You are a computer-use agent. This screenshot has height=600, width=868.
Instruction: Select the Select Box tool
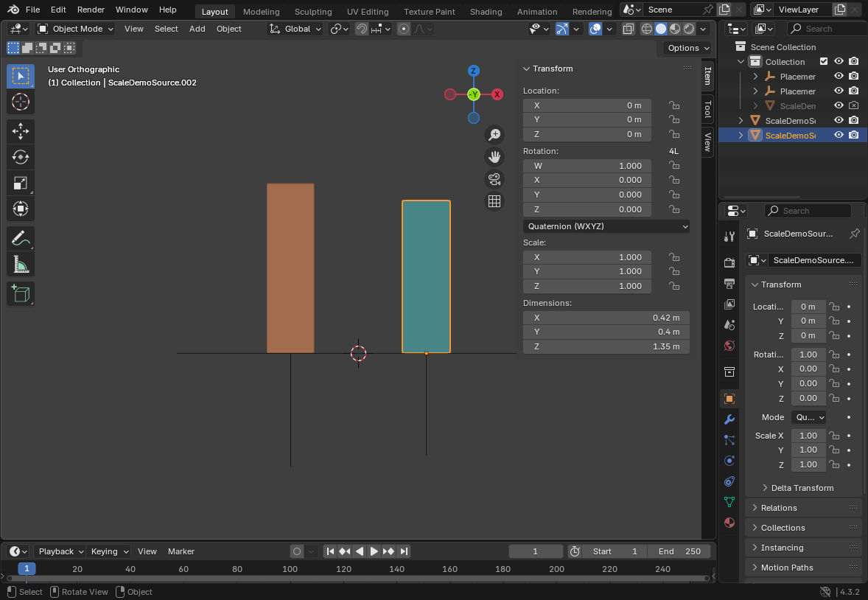[x=21, y=76]
